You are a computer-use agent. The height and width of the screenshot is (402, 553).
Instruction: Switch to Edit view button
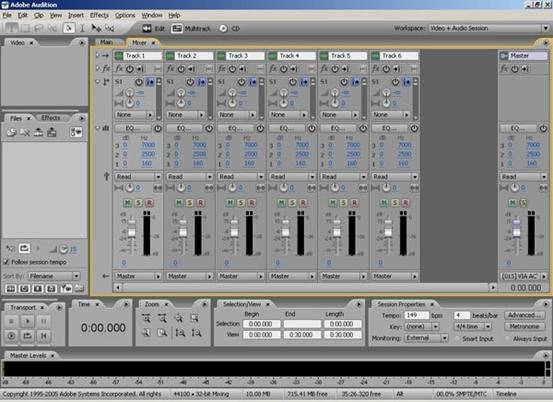click(153, 29)
